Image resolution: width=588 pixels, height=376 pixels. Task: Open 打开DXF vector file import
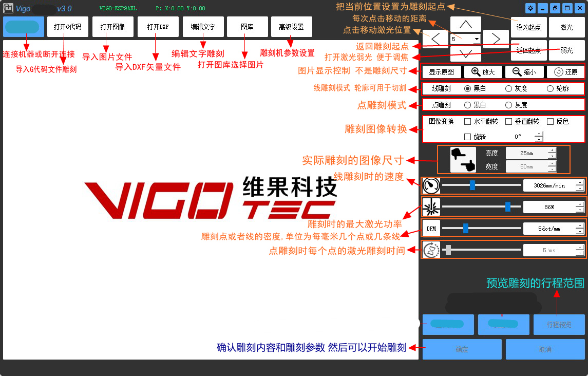pyautogui.click(x=158, y=27)
